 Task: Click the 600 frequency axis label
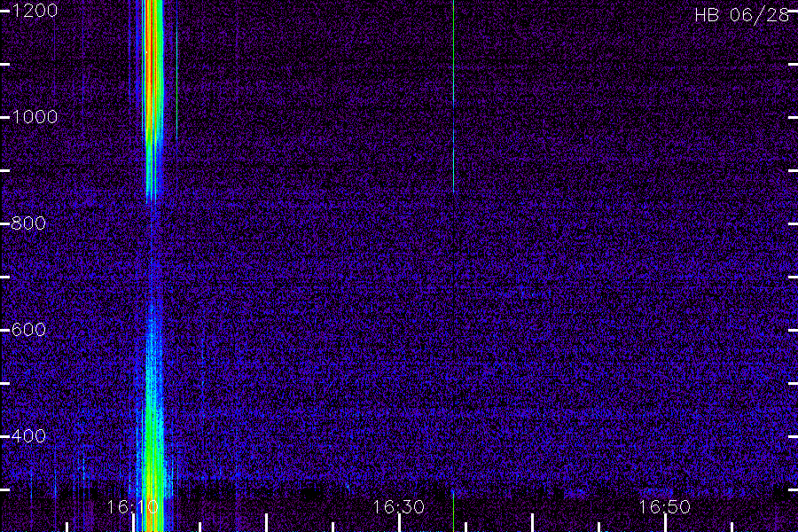pyautogui.click(x=28, y=329)
